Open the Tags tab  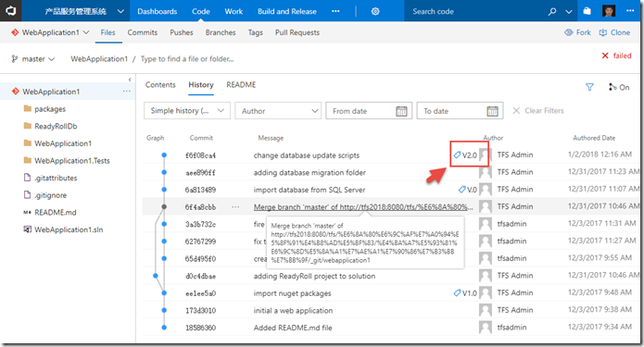pos(256,32)
